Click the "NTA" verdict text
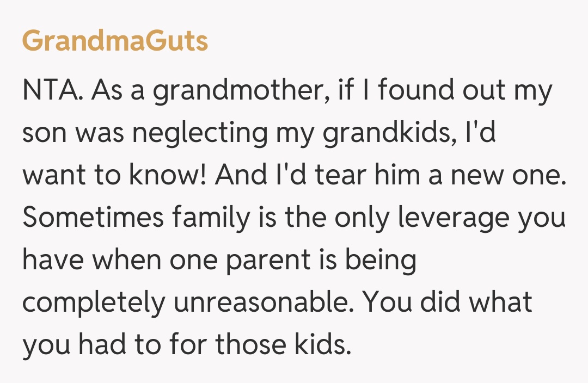588x383 pixels. (x=51, y=91)
